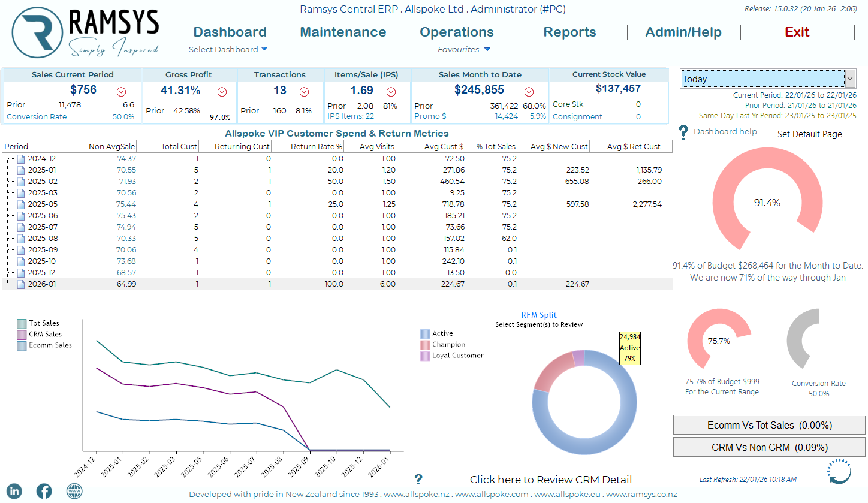This screenshot has width=868, height=503.
Task: Click the refresh dashboard circular arrow icon
Action: click(839, 472)
